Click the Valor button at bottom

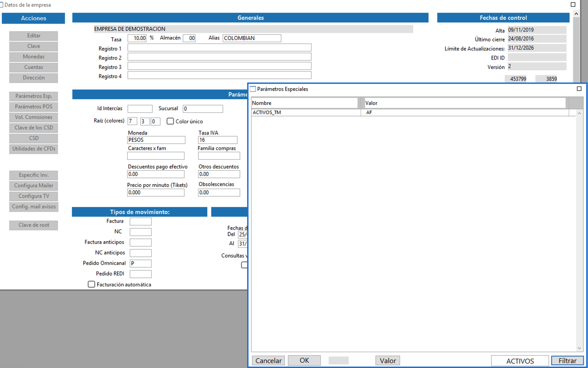coord(388,361)
